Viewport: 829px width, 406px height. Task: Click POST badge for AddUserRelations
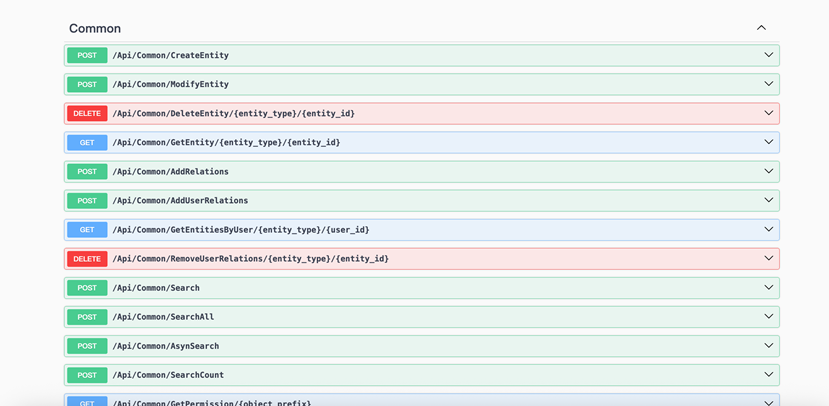coord(87,200)
